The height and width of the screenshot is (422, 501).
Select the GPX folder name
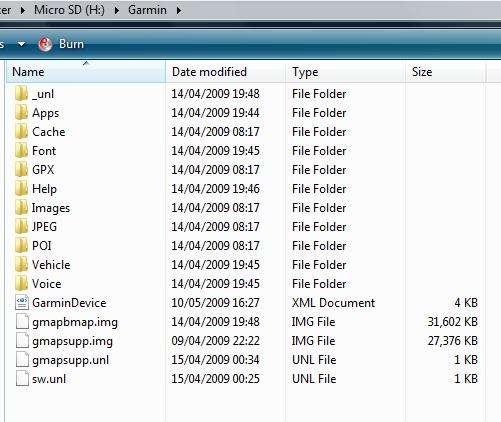43,170
